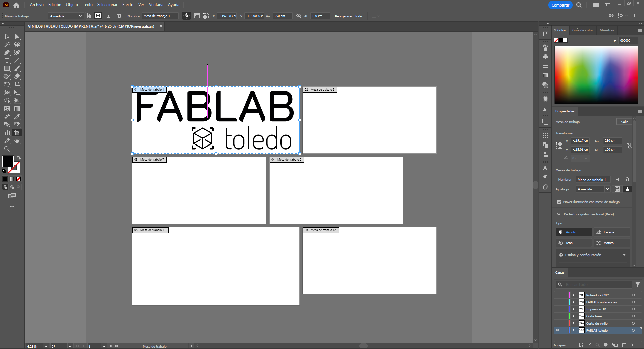Open the Paragraph panel icon
Screen dimensions: 644x349
[x=546, y=177]
